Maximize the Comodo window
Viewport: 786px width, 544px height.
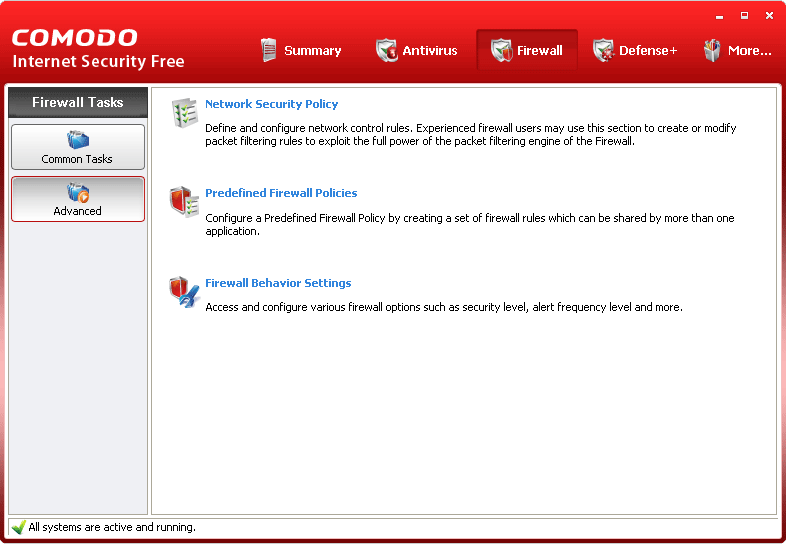coord(744,16)
